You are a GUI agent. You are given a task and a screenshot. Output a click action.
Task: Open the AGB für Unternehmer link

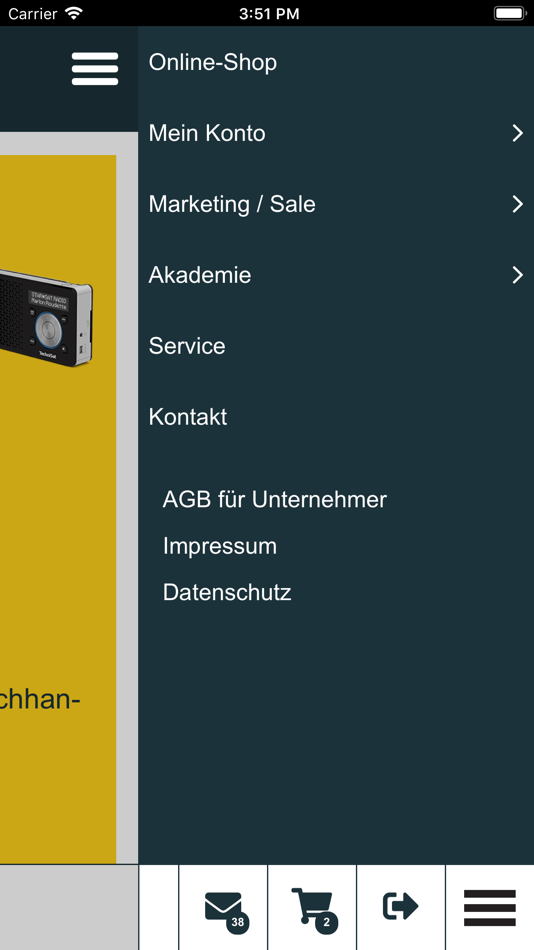tap(275, 500)
